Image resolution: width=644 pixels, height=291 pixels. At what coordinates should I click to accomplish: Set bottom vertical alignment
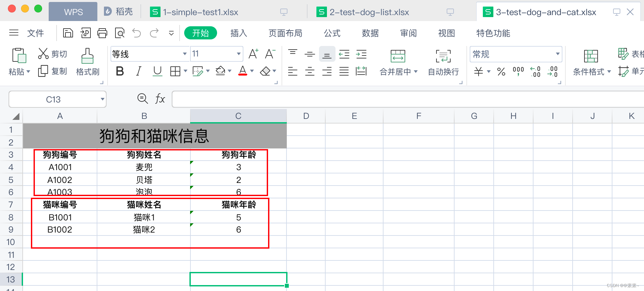[327, 54]
